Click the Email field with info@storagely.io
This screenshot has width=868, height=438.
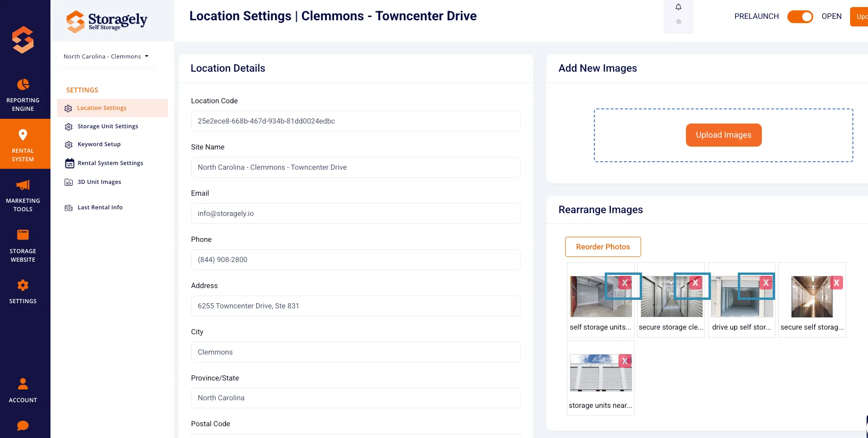(356, 214)
